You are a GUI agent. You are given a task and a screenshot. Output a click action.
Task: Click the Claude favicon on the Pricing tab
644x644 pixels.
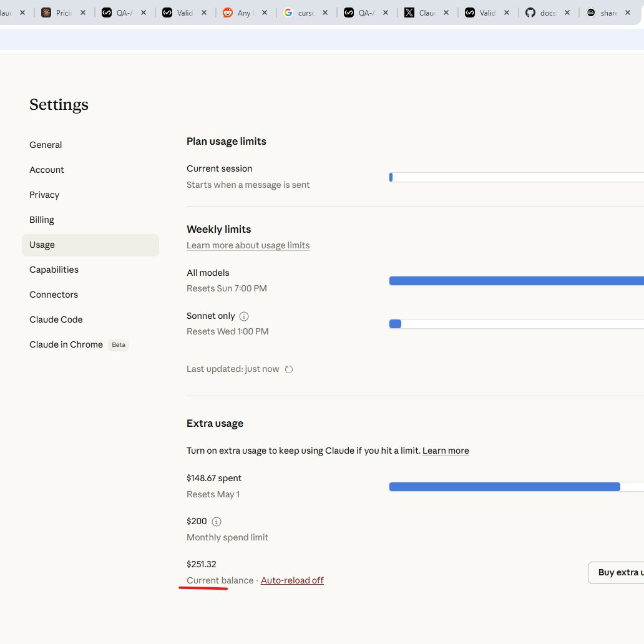[46, 12]
